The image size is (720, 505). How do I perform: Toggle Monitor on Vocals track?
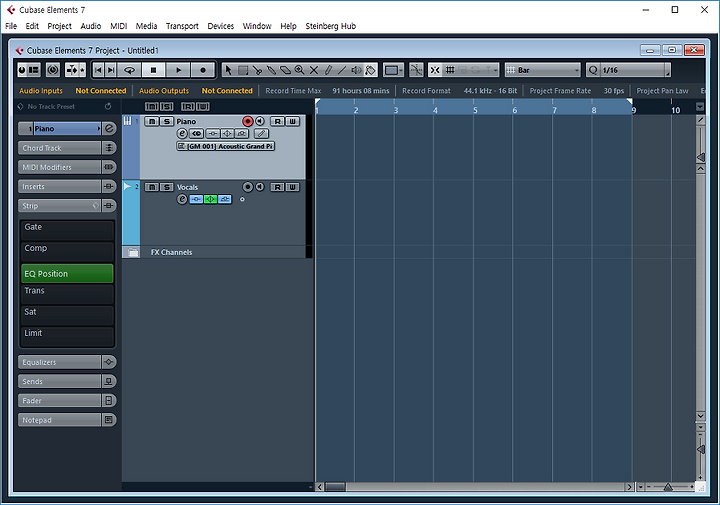[x=260, y=187]
